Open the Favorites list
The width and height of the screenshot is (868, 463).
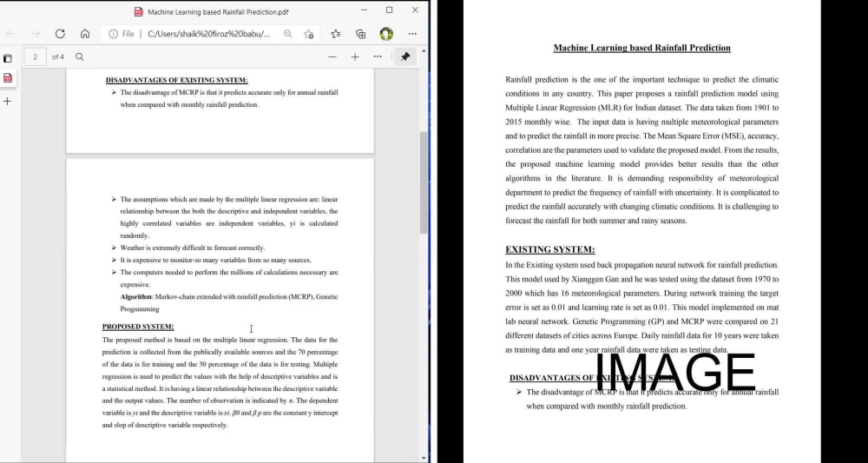click(335, 34)
